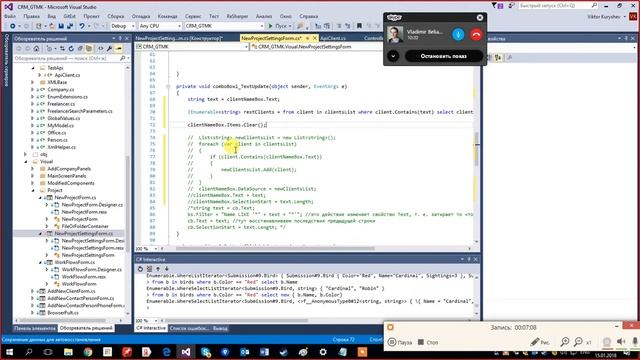The image size is (640, 360).
Task: Click the Sync with Active Document icon
Action: tap(62, 49)
